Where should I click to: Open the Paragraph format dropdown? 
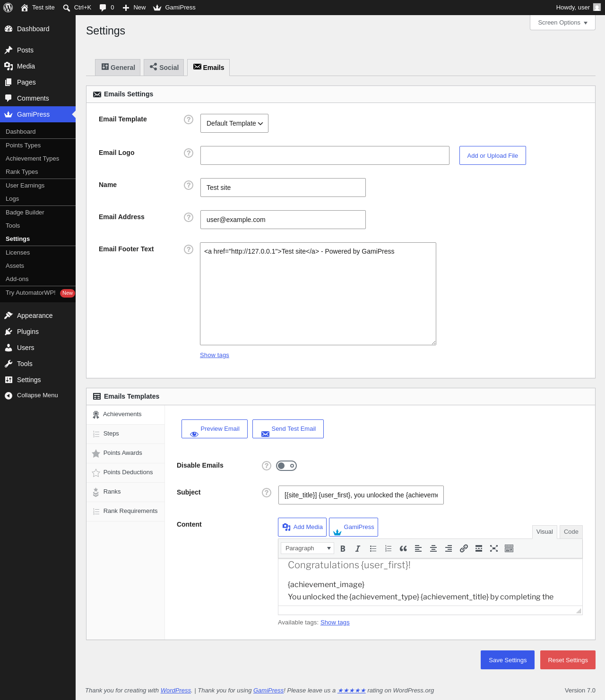tap(308, 548)
